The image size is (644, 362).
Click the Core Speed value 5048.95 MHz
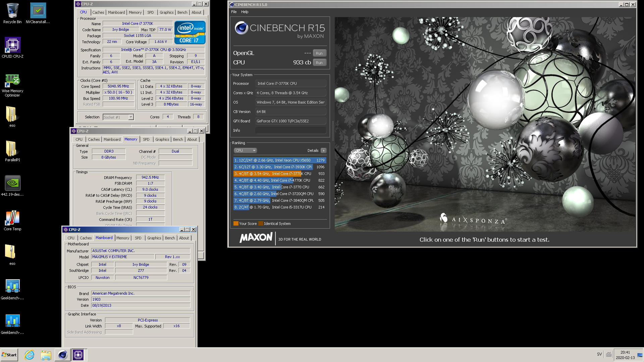point(118,86)
